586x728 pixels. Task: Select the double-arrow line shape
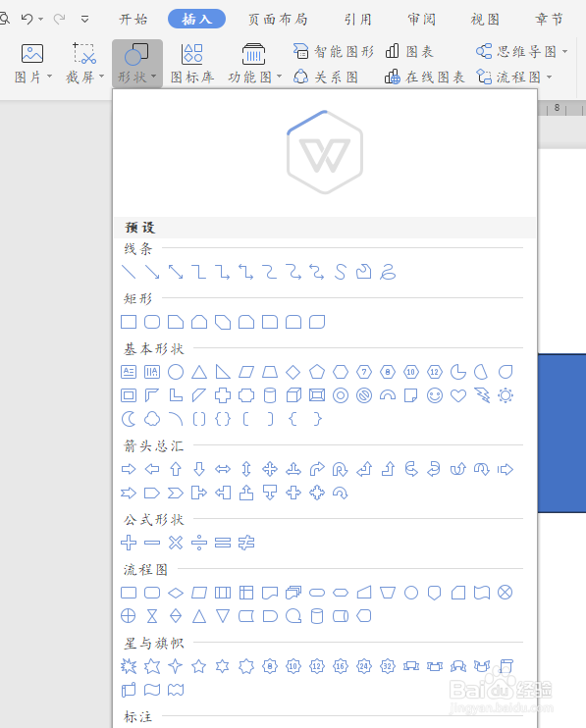tap(176, 272)
